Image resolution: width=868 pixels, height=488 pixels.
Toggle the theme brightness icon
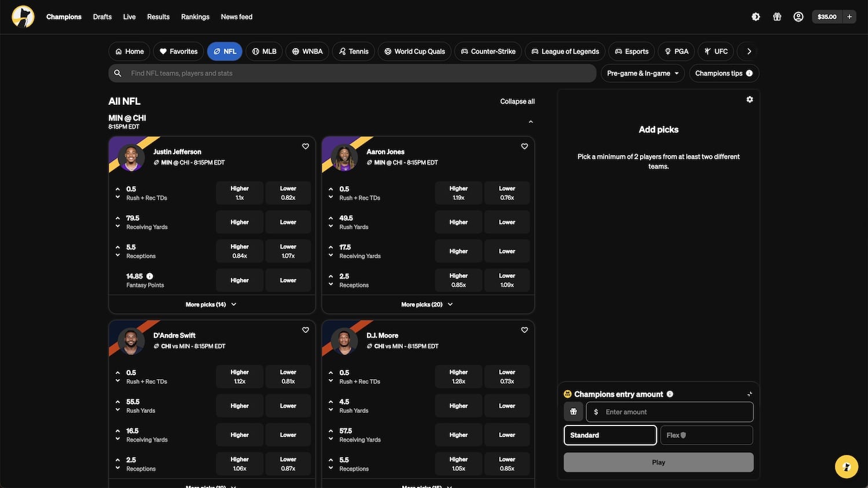[x=756, y=17]
